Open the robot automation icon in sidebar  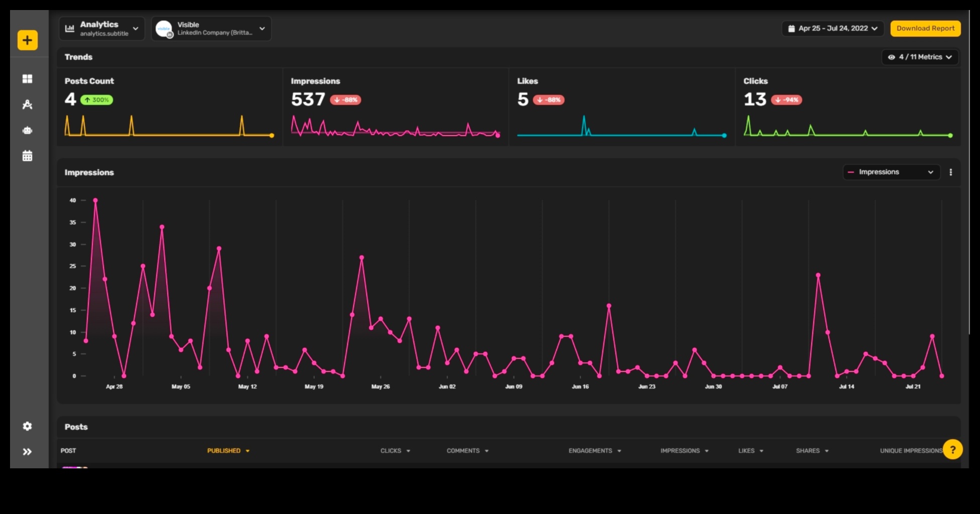coord(28,131)
